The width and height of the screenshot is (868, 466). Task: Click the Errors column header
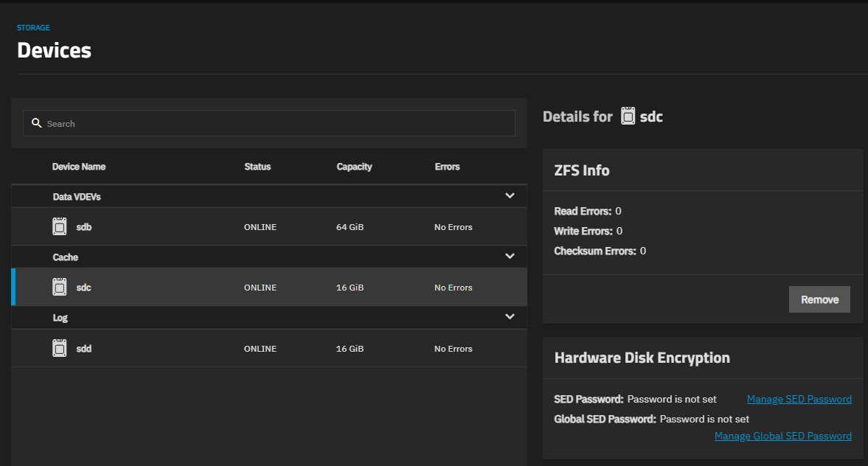(447, 167)
